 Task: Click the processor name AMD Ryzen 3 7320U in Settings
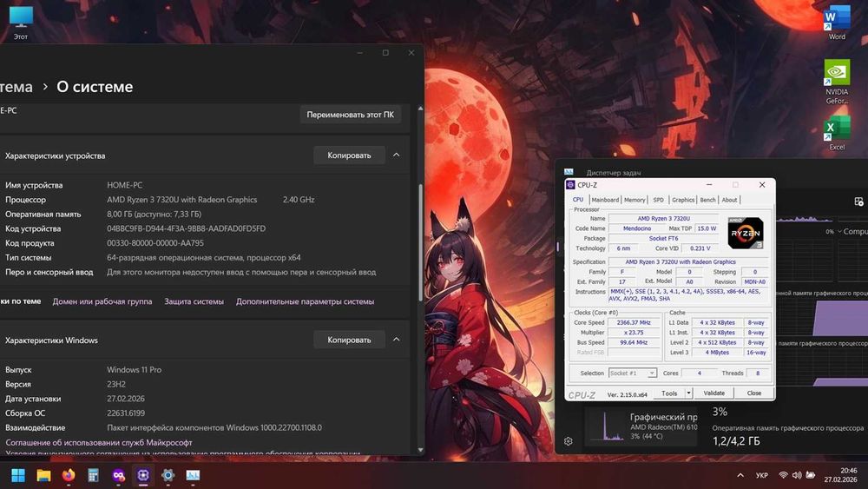181,200
